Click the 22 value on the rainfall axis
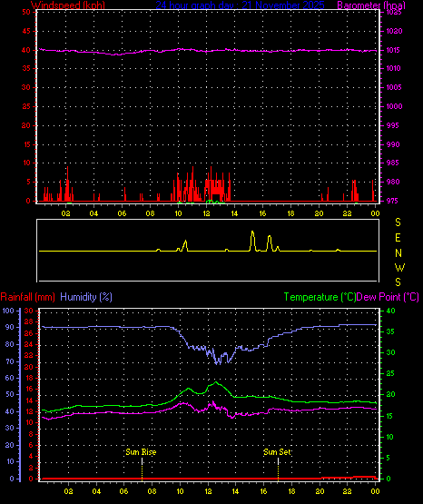This screenshot has width=423, height=504. [29, 355]
